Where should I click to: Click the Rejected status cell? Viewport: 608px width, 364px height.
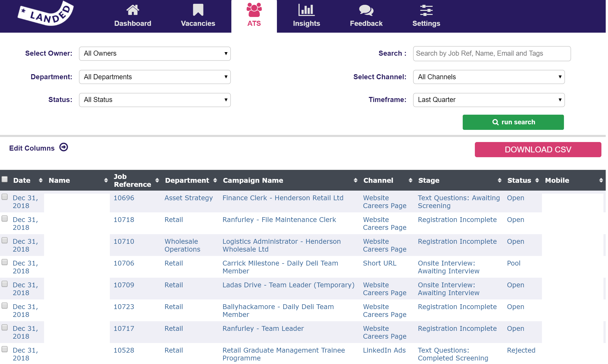[521, 350]
